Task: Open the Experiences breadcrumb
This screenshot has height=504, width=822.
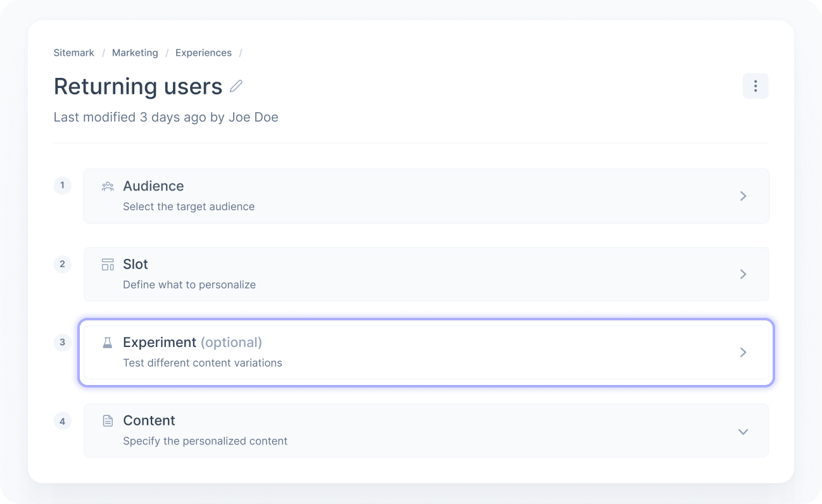Action: point(203,53)
